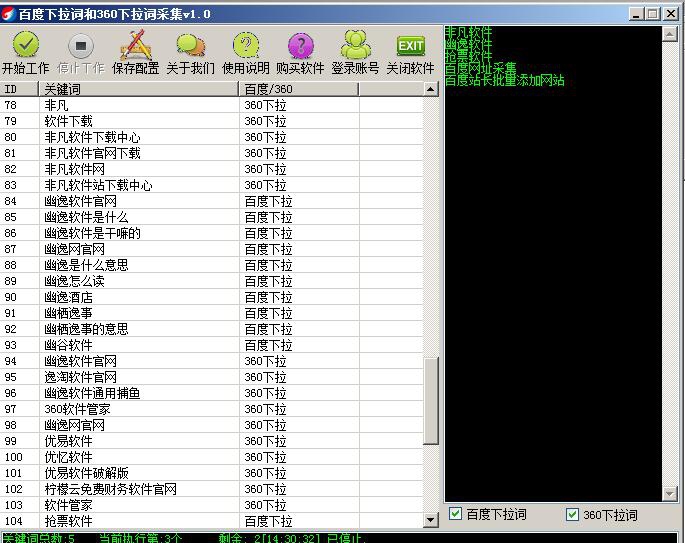Click the 关闭软件 EXIT icon
Image resolution: width=685 pixels, height=543 pixels.
[411, 45]
